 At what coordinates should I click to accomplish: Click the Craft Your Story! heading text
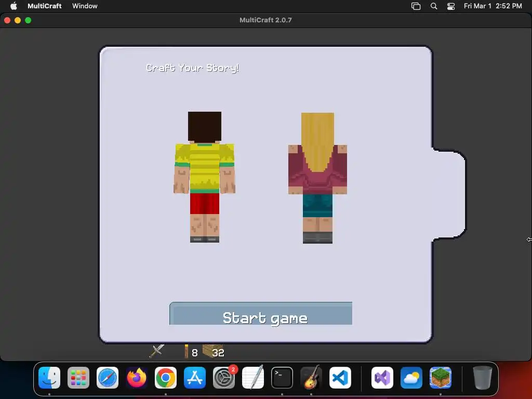[x=192, y=68]
